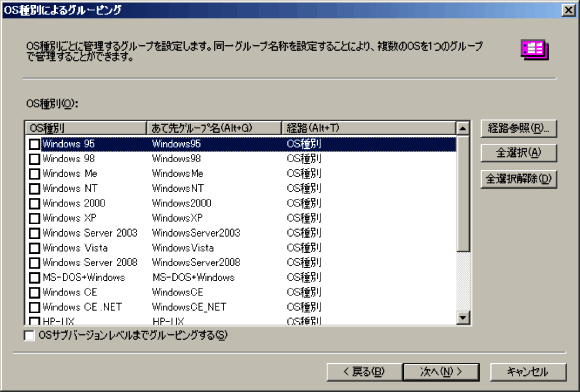Click the list scrollbar up arrow

(463, 128)
